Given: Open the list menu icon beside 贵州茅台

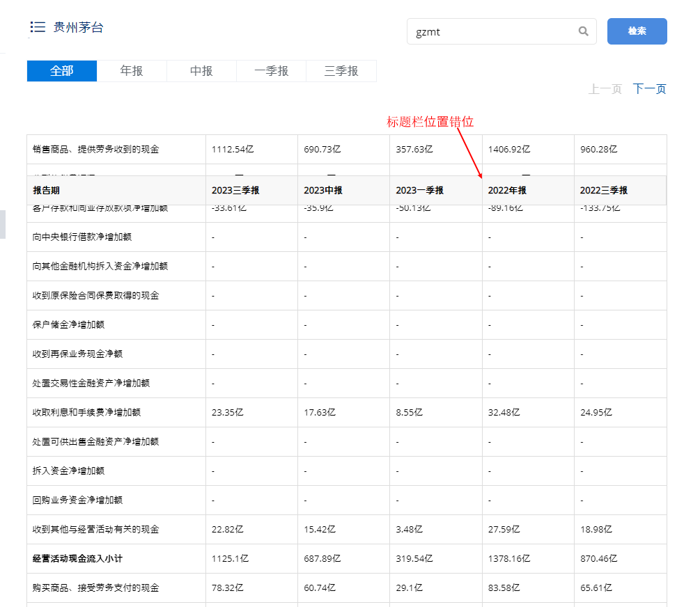Looking at the screenshot, I should 38,27.
